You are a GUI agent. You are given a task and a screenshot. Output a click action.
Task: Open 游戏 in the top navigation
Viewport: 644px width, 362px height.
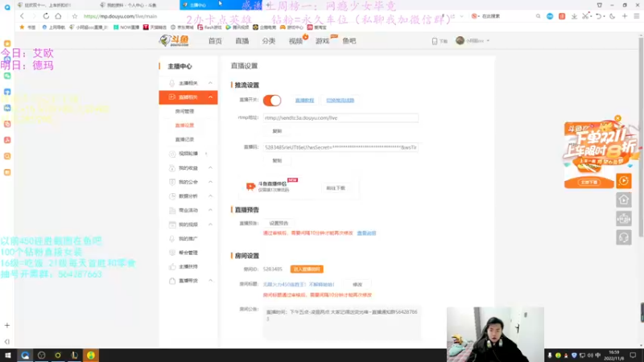click(x=323, y=41)
